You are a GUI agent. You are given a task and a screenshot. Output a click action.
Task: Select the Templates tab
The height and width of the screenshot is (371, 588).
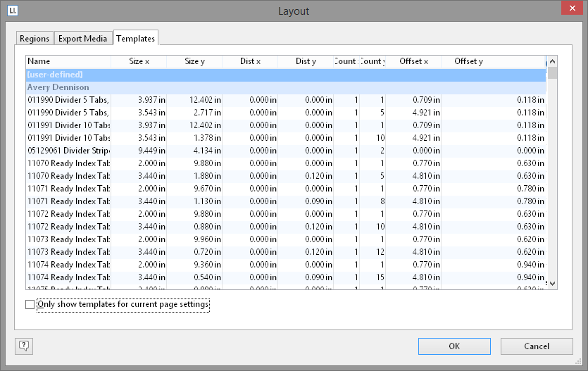click(135, 38)
